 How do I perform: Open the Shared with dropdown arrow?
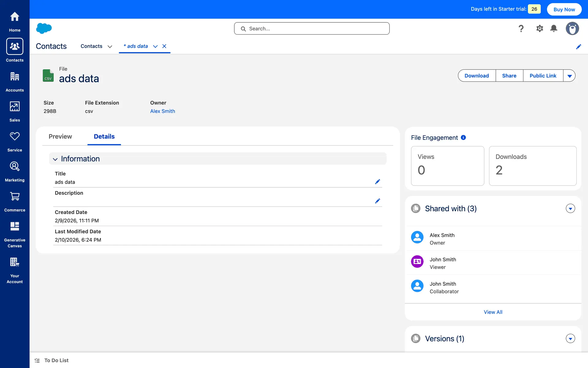[x=570, y=209]
